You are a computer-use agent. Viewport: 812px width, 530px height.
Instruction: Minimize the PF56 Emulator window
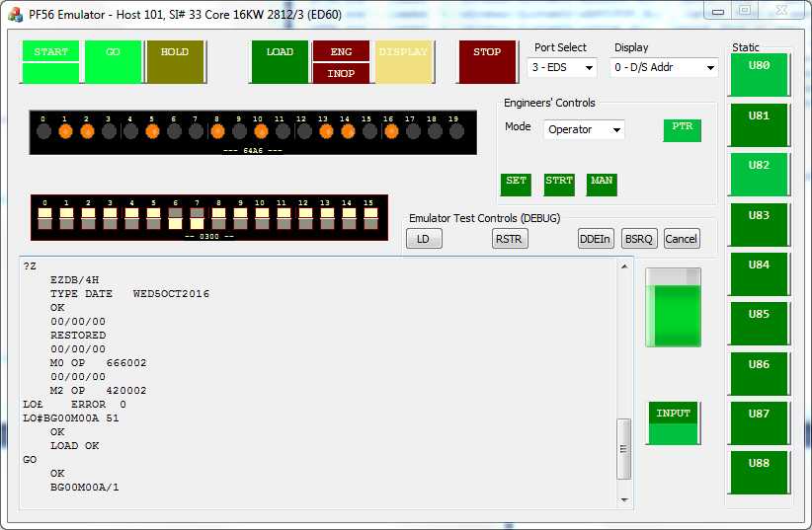coord(718,11)
